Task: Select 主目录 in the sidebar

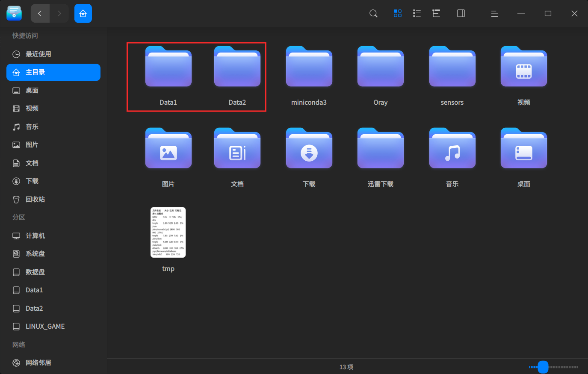Action: 53,72
